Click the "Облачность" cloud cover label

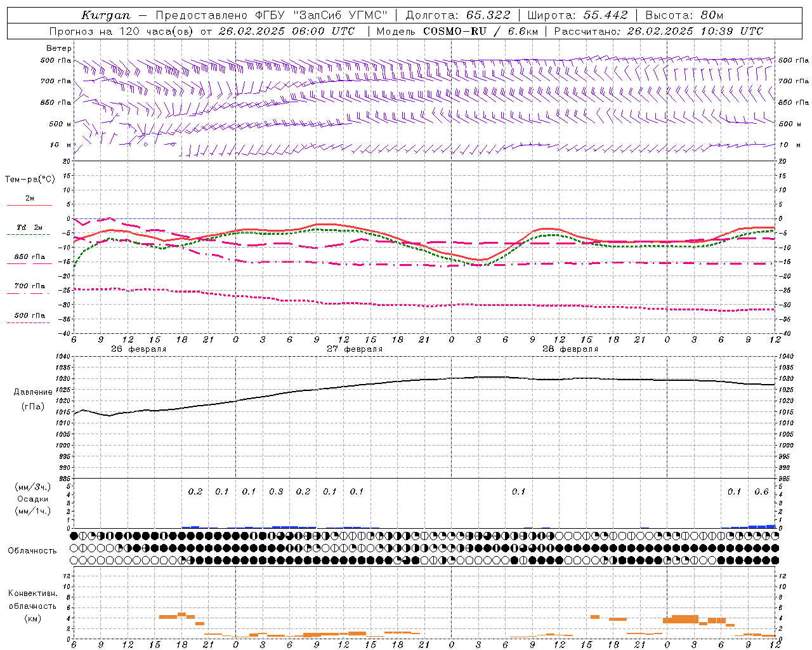(32, 551)
